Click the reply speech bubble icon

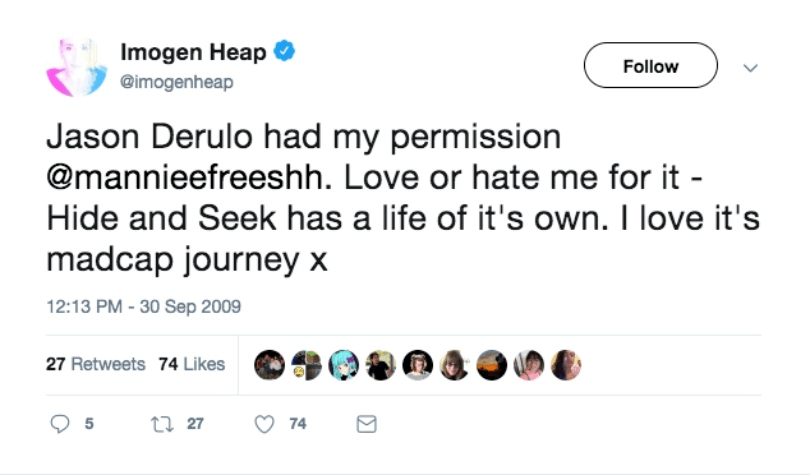point(60,424)
